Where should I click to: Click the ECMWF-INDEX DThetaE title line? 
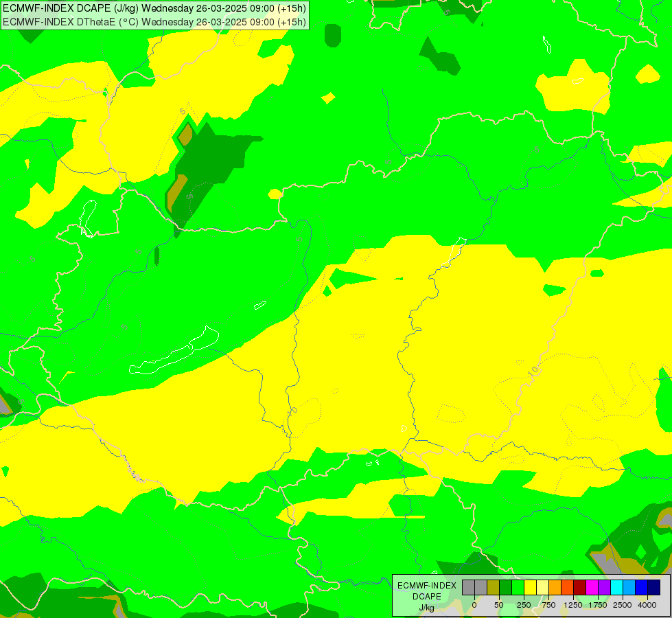click(x=154, y=22)
